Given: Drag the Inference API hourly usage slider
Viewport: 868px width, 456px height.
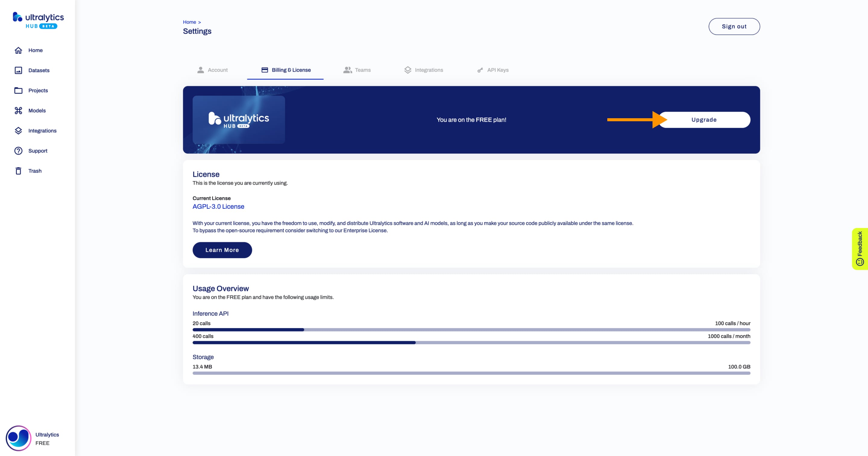Looking at the screenshot, I should (x=304, y=329).
